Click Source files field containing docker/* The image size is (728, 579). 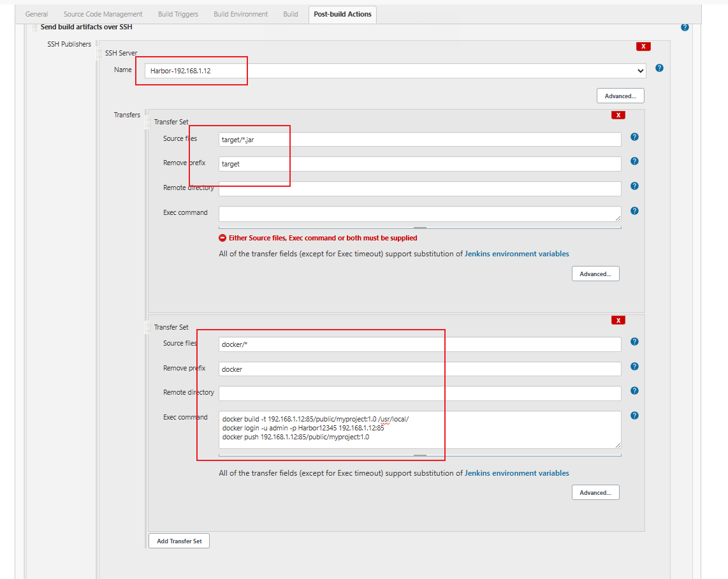pyautogui.click(x=419, y=344)
